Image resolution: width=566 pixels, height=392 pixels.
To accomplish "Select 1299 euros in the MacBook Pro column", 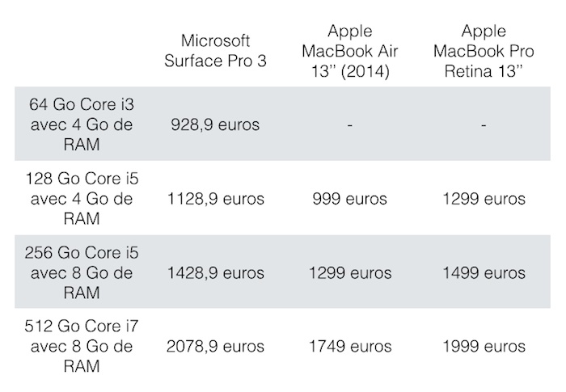I will click(484, 199).
